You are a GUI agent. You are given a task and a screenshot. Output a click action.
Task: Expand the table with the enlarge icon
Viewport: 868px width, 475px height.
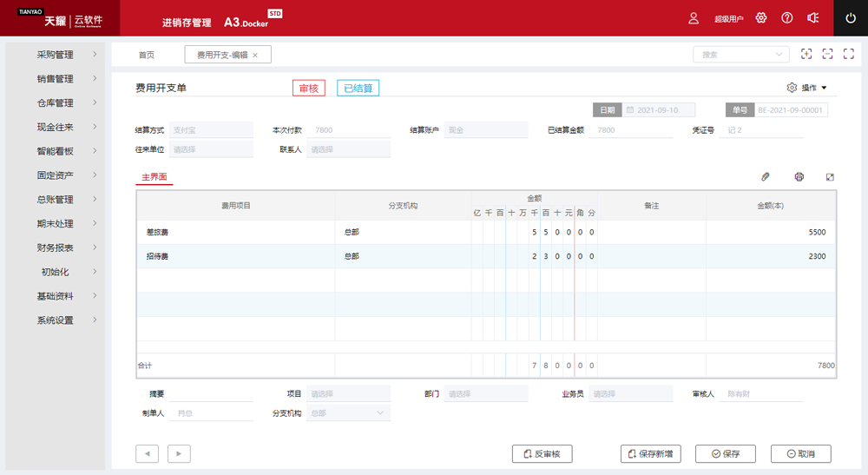(x=830, y=177)
